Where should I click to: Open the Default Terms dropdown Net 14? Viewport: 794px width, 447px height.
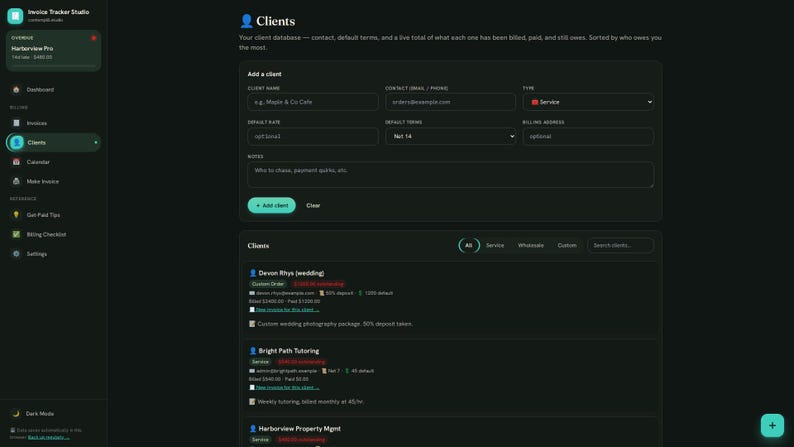click(450, 137)
